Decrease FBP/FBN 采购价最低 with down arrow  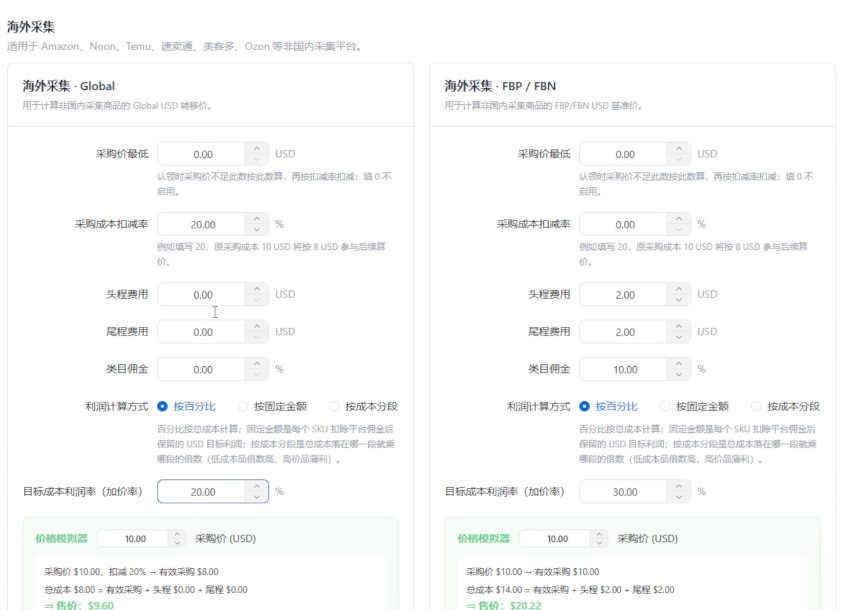[679, 159]
